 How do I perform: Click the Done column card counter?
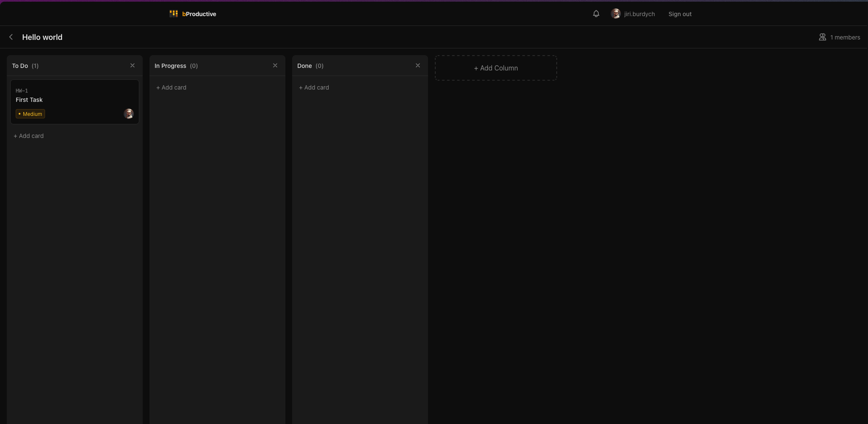click(319, 66)
